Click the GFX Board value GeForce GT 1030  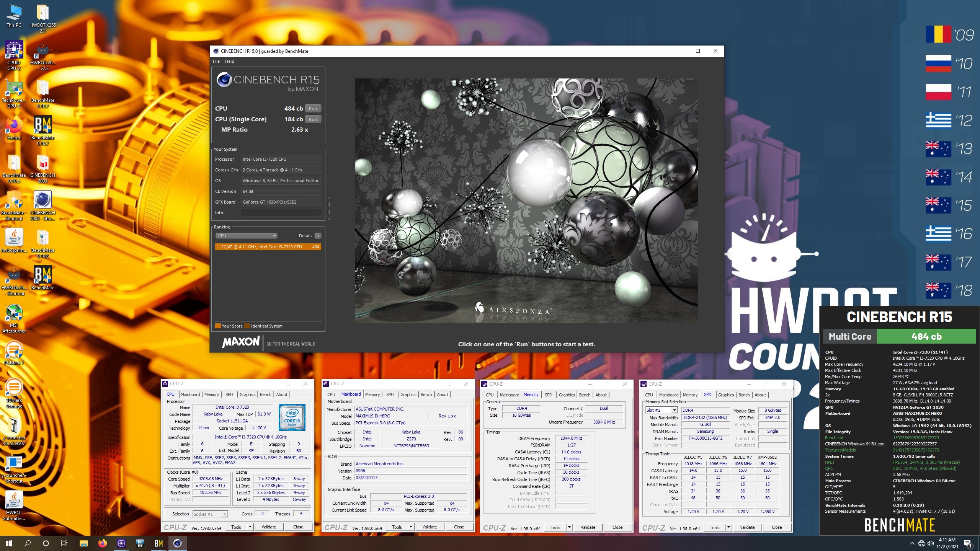click(281, 202)
